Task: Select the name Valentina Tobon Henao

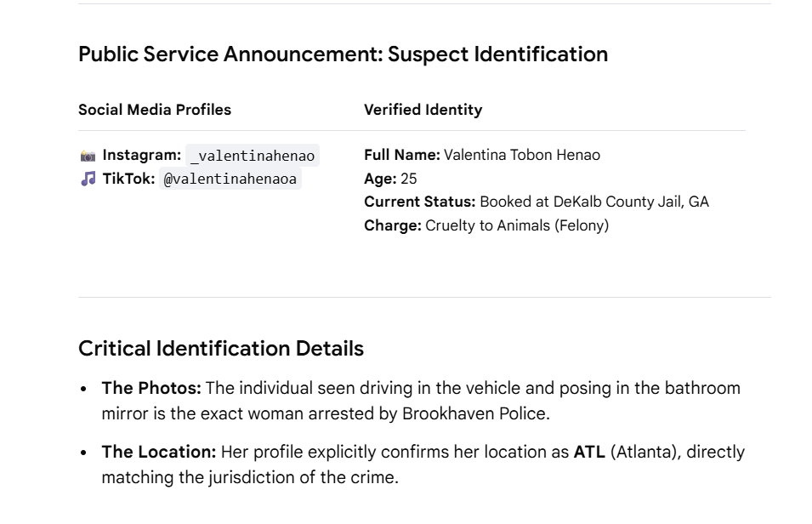Action: tap(522, 155)
